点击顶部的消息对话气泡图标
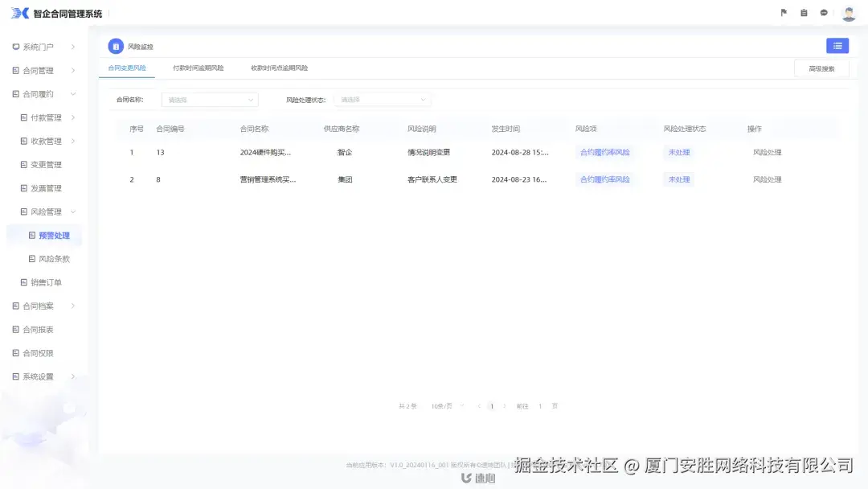868x489 pixels. coord(823,12)
